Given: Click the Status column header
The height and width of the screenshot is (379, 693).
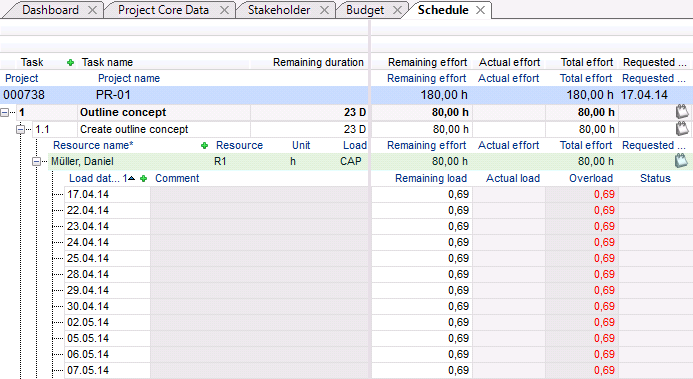Looking at the screenshot, I should pyautogui.click(x=655, y=178).
